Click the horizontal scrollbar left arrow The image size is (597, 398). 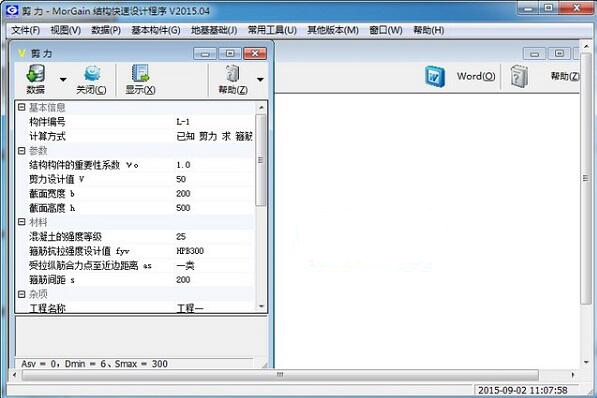15,375
